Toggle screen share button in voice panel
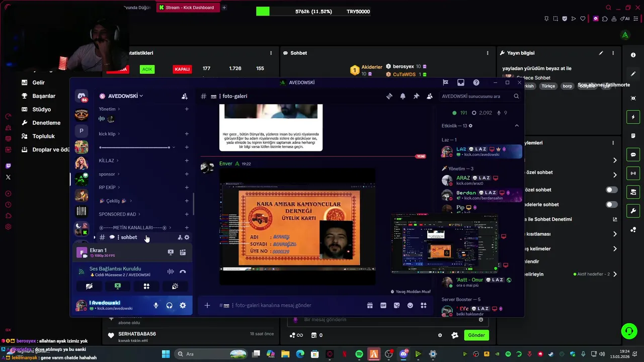 coord(118,286)
